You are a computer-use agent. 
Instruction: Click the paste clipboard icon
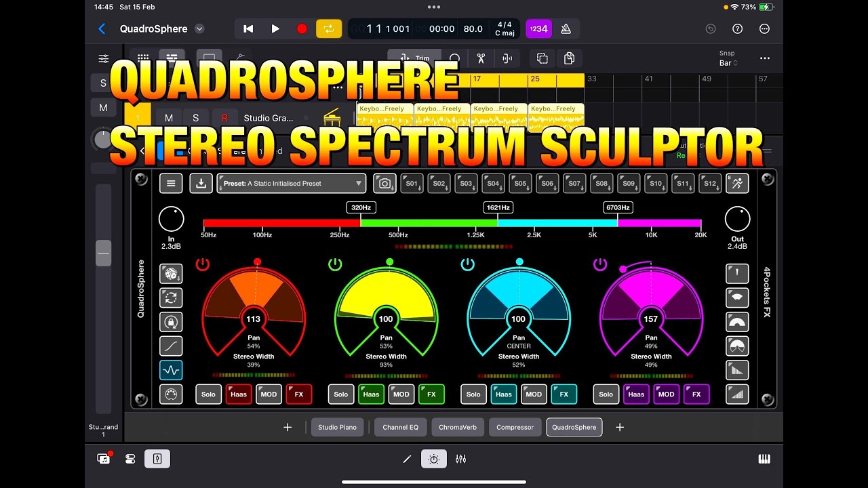[570, 58]
